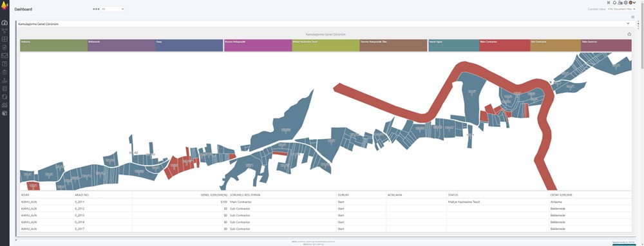Click the $100 progress cell
Screen dimensions: 644x246
coord(180,202)
